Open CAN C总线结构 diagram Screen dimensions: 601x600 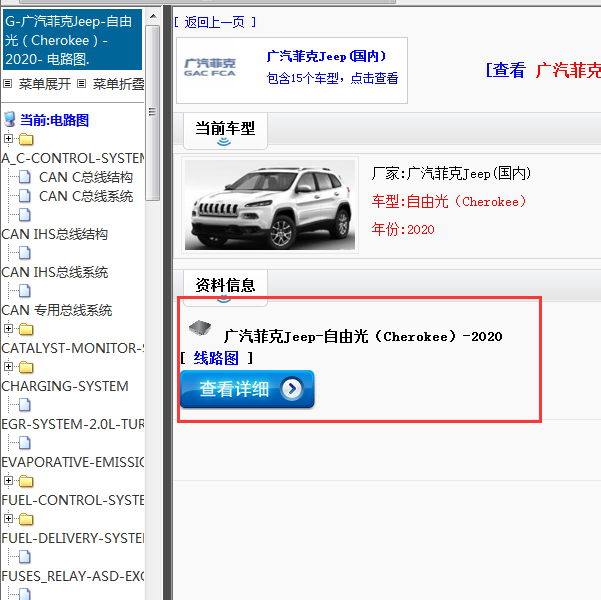86,177
